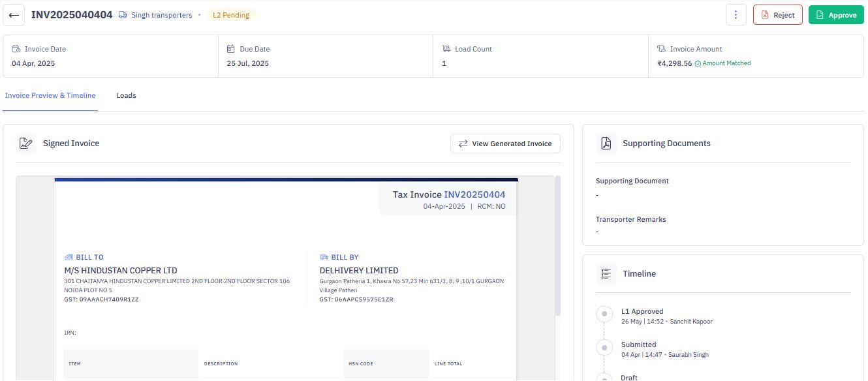Click the DESCRIPTION column header
Screen dimensions: 868x381
tap(221, 363)
